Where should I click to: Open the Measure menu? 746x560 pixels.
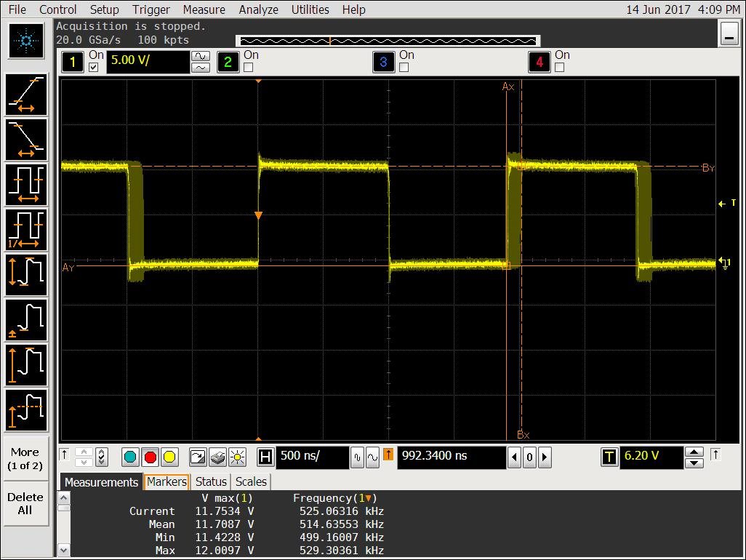204,9
